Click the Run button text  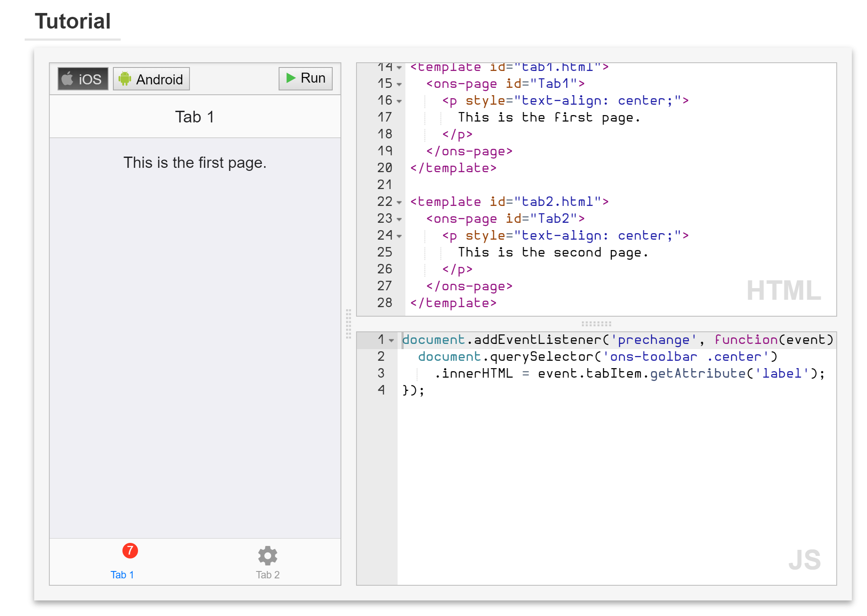pyautogui.click(x=313, y=78)
